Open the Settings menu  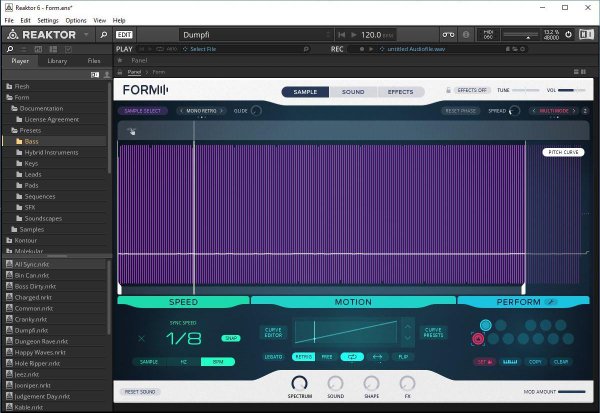click(x=47, y=20)
